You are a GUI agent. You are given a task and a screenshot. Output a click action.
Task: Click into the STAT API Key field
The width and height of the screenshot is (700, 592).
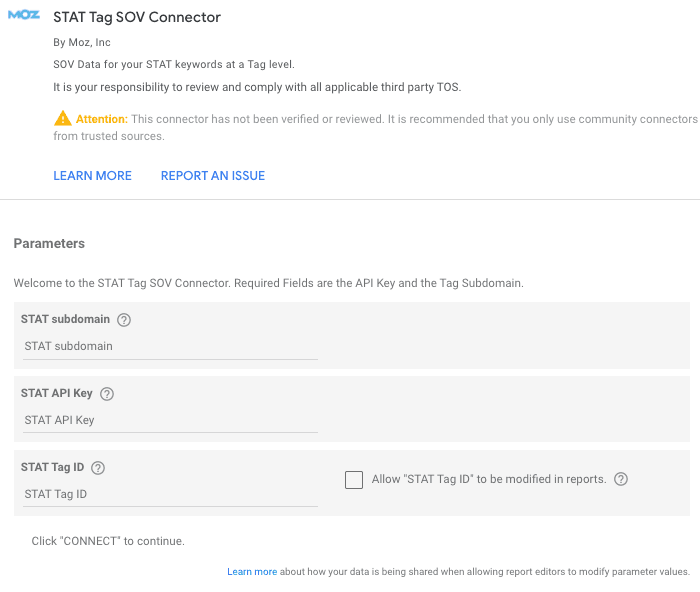coord(169,421)
